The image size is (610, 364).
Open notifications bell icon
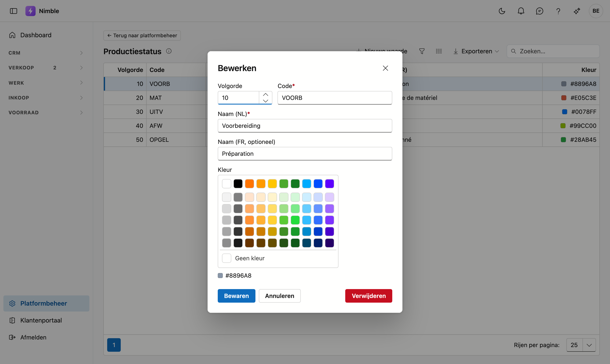tap(521, 11)
